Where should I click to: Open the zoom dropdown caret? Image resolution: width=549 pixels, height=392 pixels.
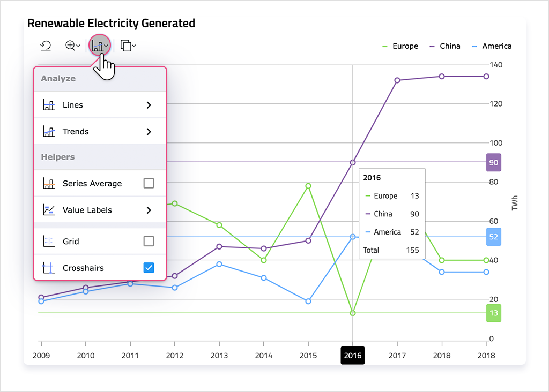pos(78,46)
